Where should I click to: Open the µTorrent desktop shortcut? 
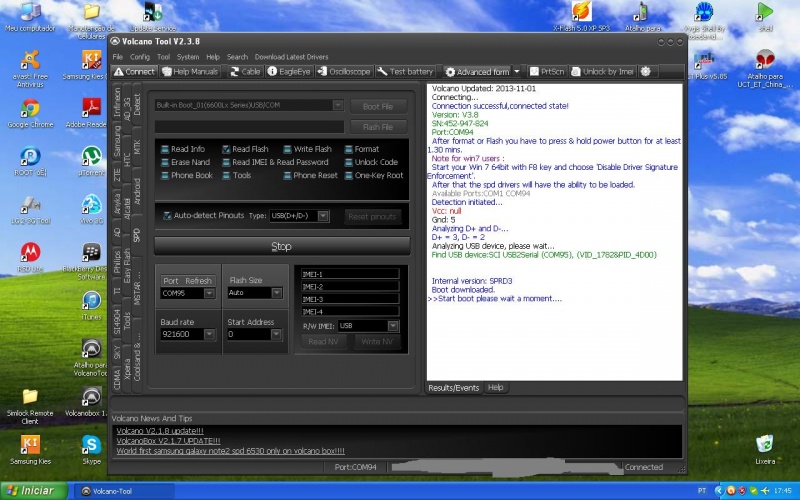pos(91,161)
